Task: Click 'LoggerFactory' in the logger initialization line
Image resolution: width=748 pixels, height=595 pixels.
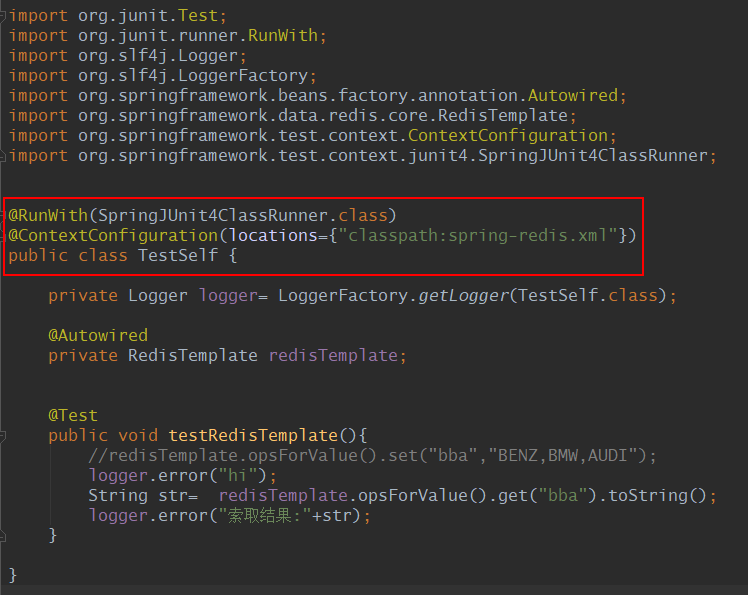Action: point(343,295)
